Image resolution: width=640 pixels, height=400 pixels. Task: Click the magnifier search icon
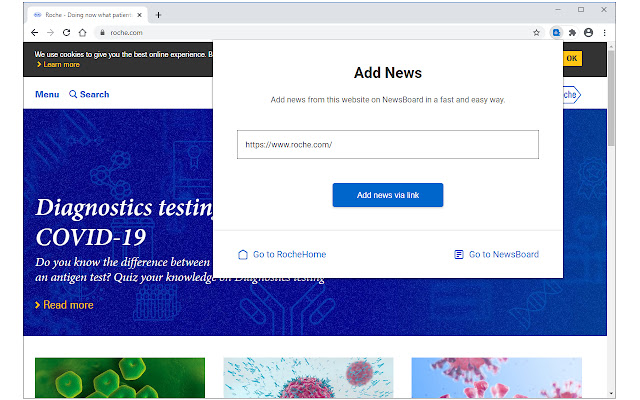click(x=73, y=94)
